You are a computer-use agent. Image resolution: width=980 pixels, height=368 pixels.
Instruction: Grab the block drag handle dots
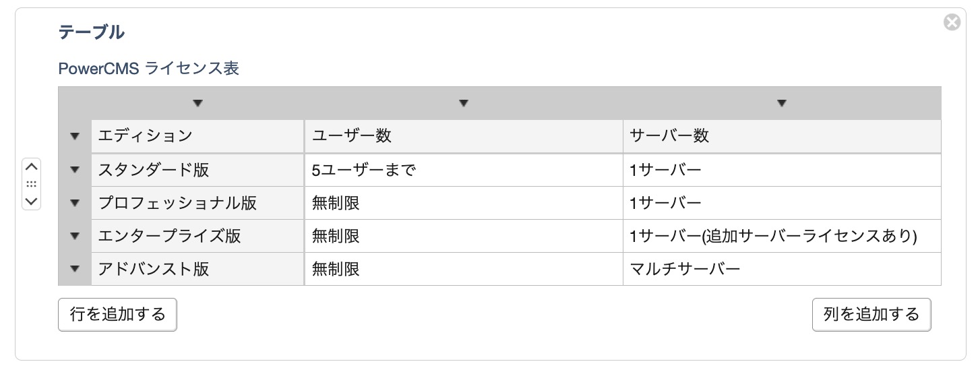click(32, 183)
